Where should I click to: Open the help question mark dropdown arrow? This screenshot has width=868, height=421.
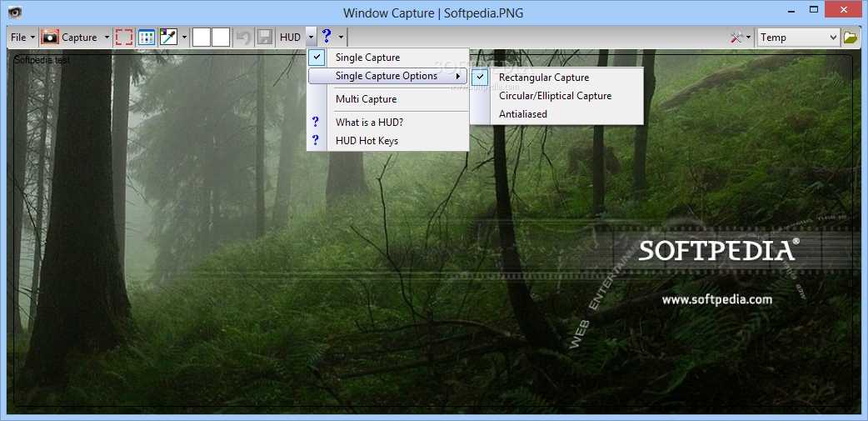tap(341, 38)
